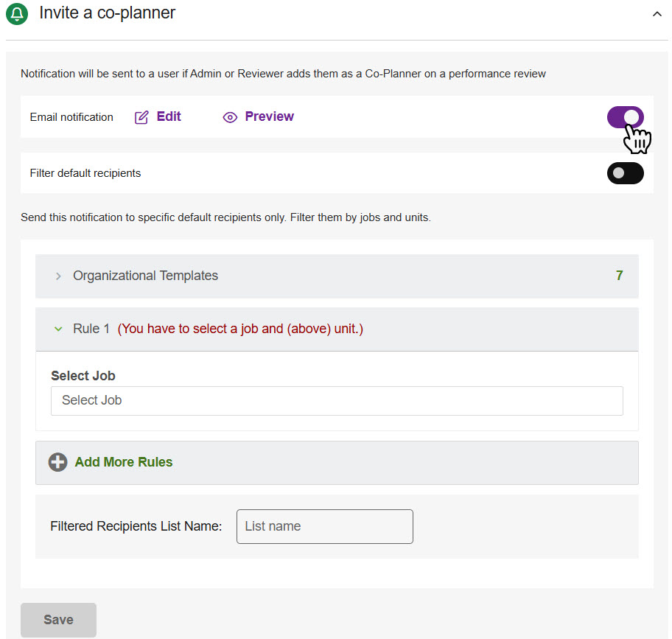Screen dimensions: 672x639
Task: Collapse the Invite a co-planner section
Action: coord(657,14)
